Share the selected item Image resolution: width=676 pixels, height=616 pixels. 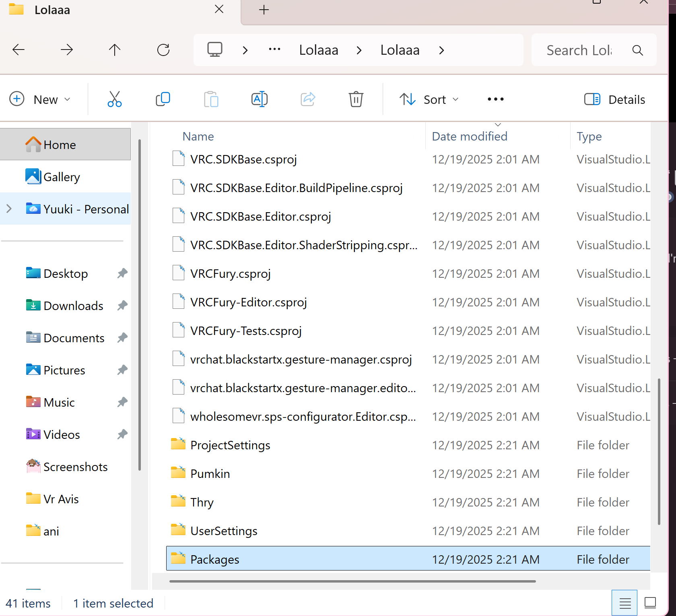coord(308,99)
